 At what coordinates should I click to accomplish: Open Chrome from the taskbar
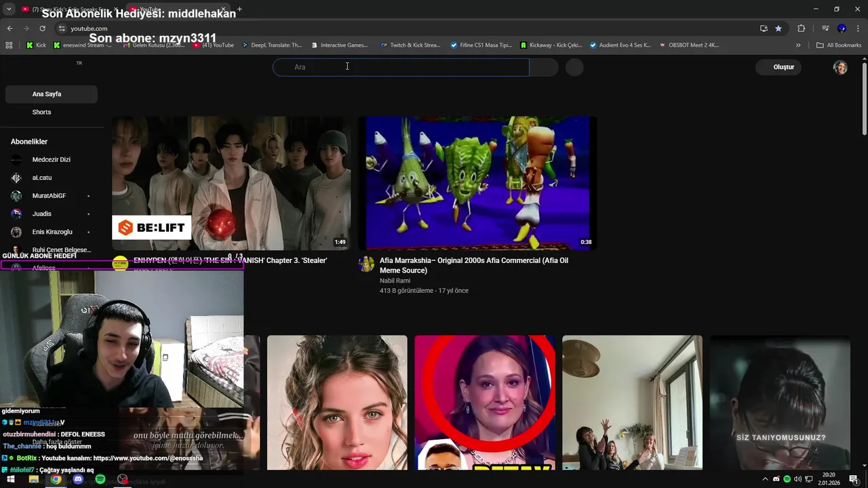56,479
